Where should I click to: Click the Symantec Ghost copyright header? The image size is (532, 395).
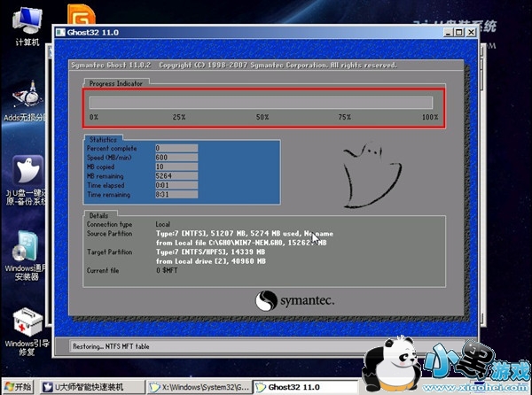tap(234, 65)
